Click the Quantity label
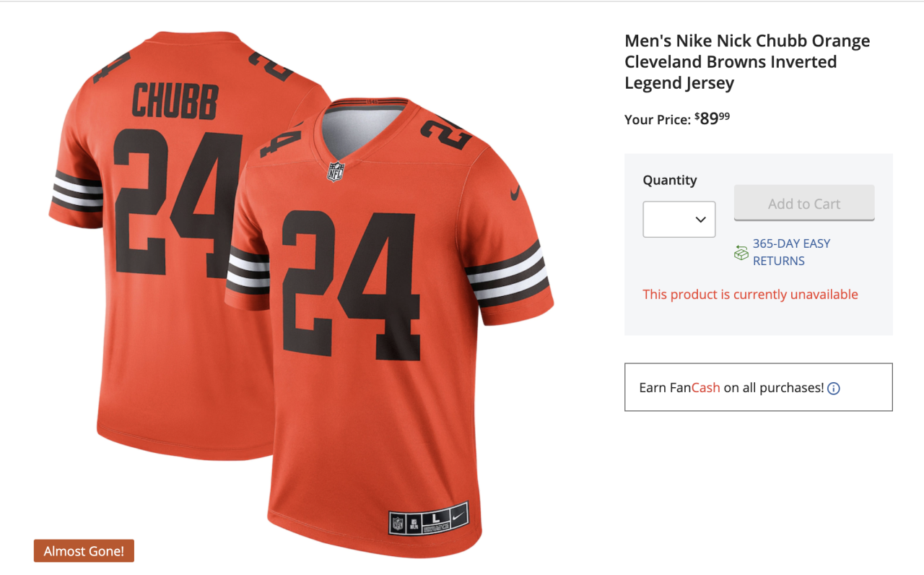This screenshot has height=575, width=924. point(669,180)
